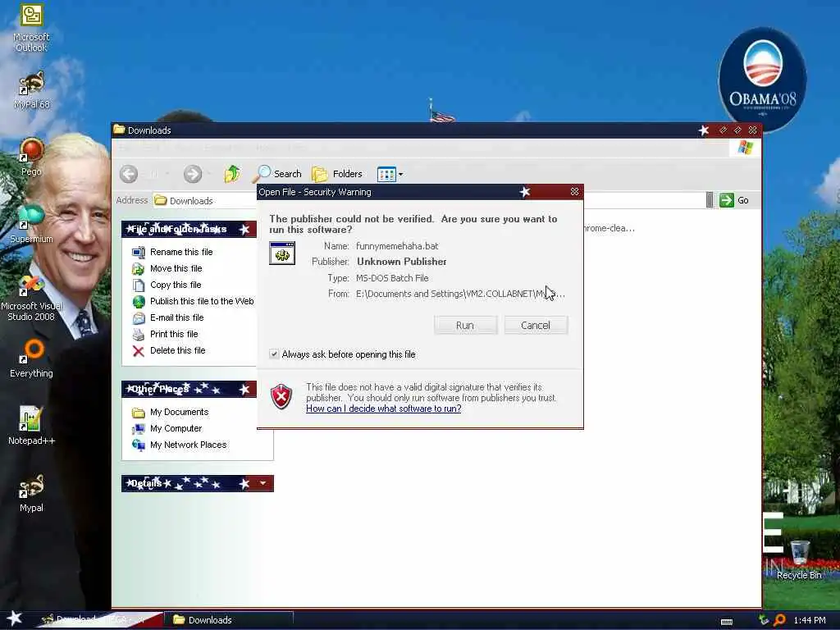Screen dimensions: 840x630
Task: Choose Copy this file
Action: pos(166,285)
